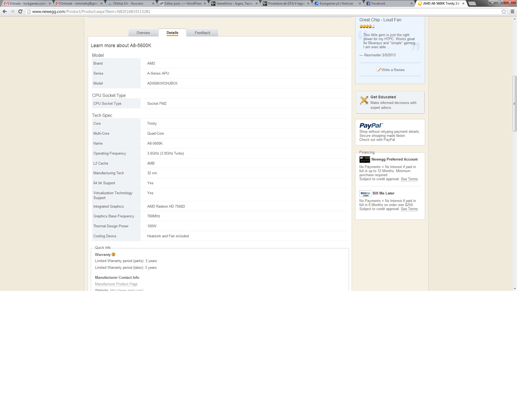The width and height of the screenshot is (532, 404).
Task: Click the Warranty help question icon
Action: 113,255
